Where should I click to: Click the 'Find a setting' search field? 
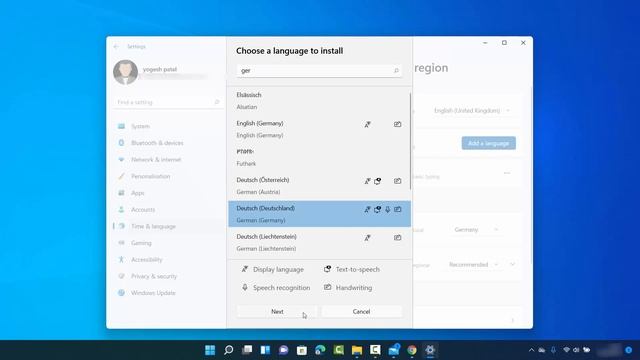click(x=167, y=102)
